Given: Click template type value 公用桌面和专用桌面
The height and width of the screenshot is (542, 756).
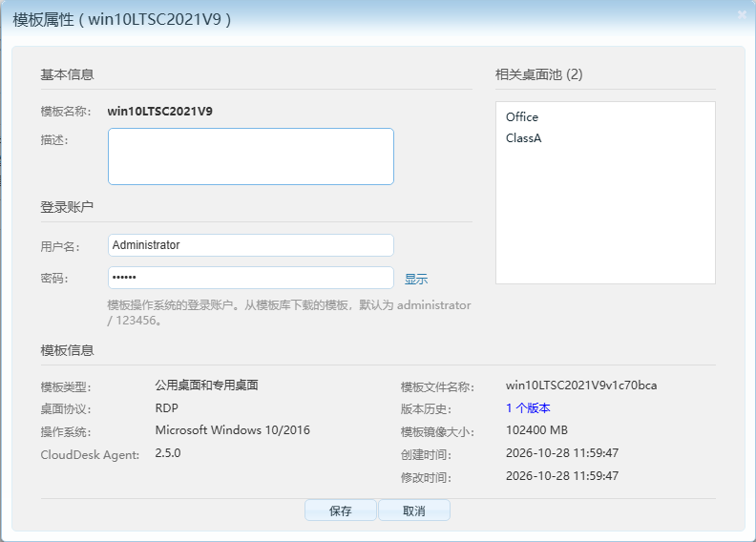Looking at the screenshot, I should (207, 386).
